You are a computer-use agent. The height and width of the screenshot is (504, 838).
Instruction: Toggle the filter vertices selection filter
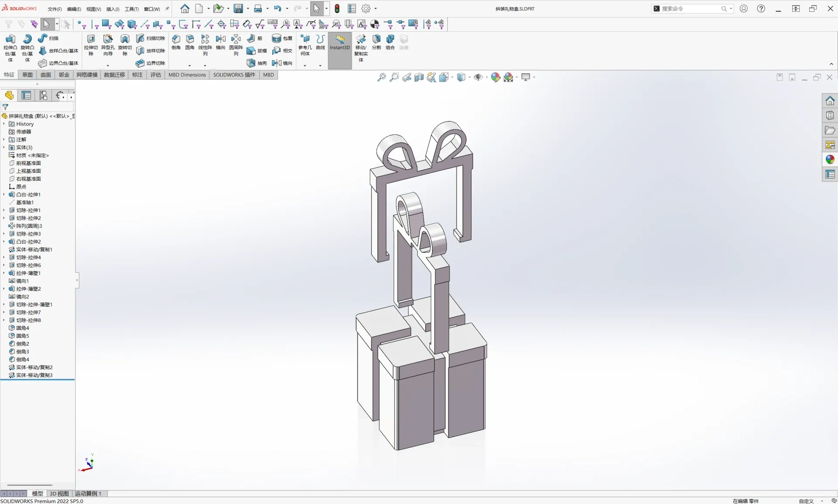click(x=82, y=24)
